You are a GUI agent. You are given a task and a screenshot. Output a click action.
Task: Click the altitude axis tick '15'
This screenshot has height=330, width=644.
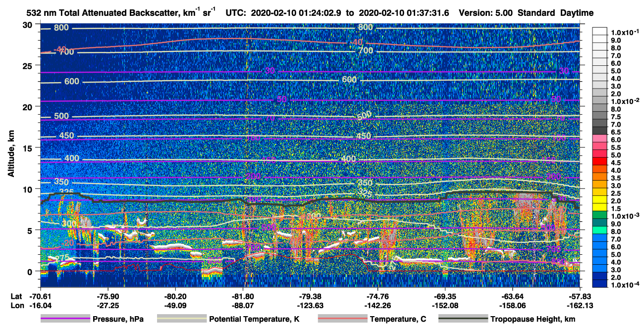29,148
